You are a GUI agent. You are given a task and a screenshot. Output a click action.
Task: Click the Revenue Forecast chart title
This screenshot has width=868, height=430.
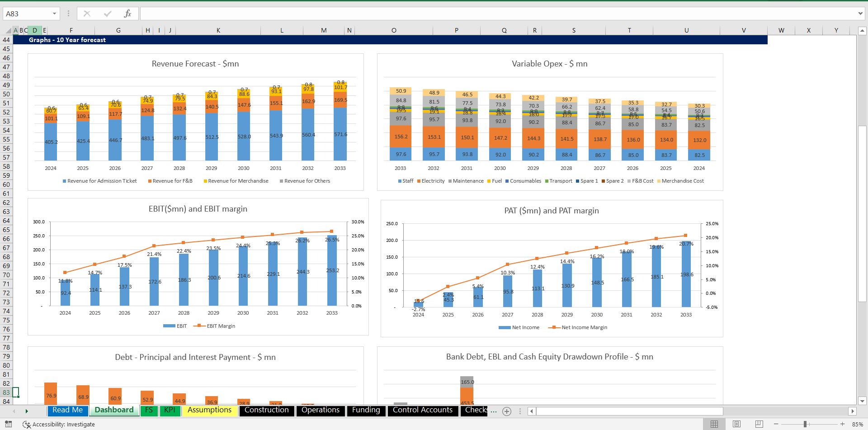tap(195, 64)
